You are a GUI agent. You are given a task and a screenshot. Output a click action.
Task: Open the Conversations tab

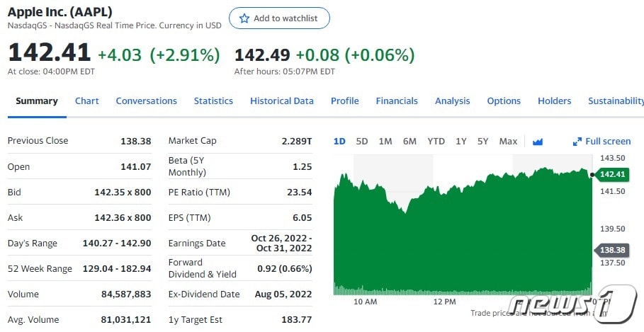pos(146,101)
